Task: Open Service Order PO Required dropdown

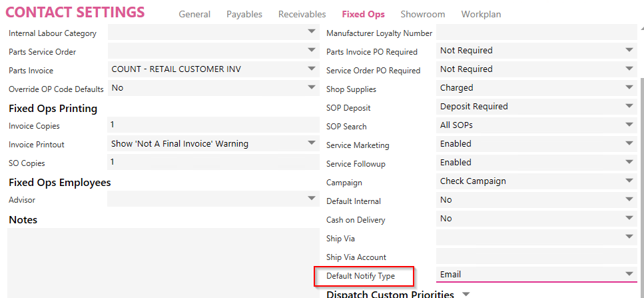Action: point(536,69)
